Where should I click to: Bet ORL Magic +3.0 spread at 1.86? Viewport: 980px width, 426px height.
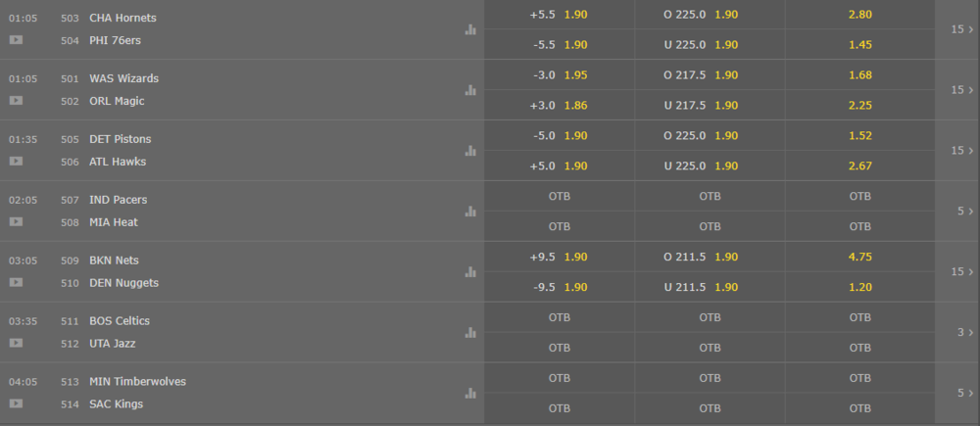pos(559,105)
